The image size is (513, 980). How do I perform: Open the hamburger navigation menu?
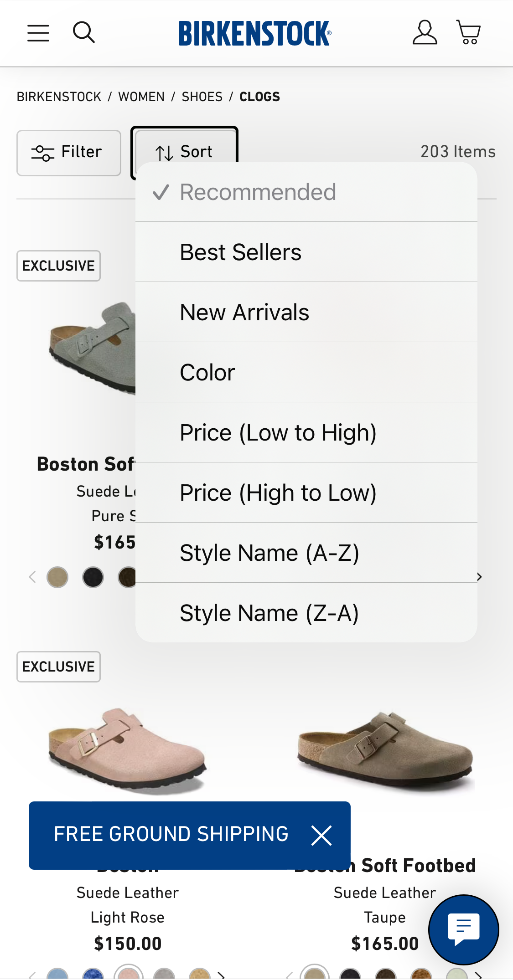(38, 32)
